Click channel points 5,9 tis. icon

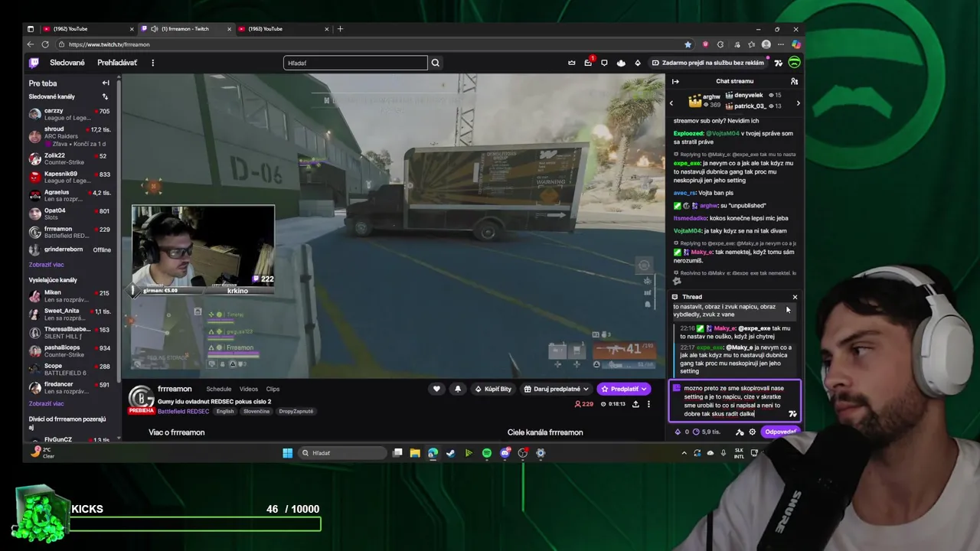point(695,432)
